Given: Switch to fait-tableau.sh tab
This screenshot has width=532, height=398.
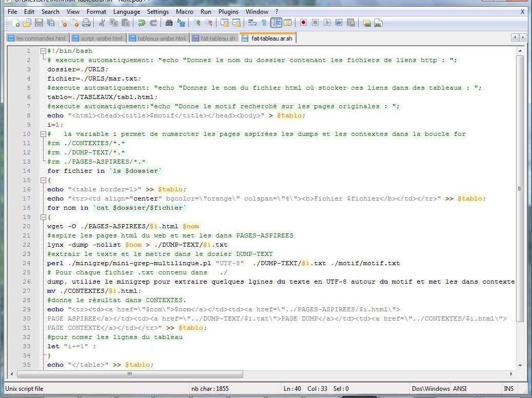Looking at the screenshot, I should tap(214, 38).
